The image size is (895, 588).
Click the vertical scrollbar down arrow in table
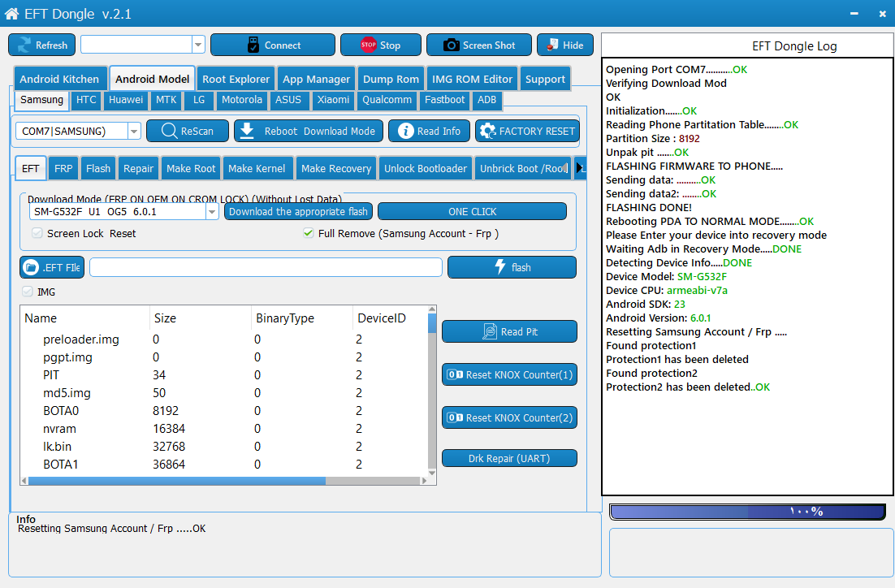(432, 472)
